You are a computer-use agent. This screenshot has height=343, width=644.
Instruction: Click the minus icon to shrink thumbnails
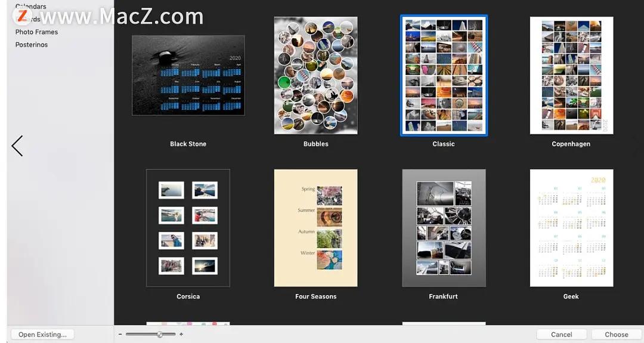[120, 335]
